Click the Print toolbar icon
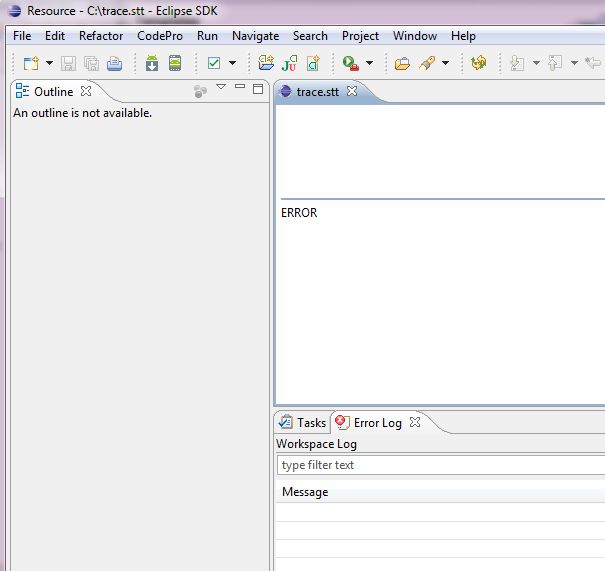The image size is (605, 571). point(115,63)
